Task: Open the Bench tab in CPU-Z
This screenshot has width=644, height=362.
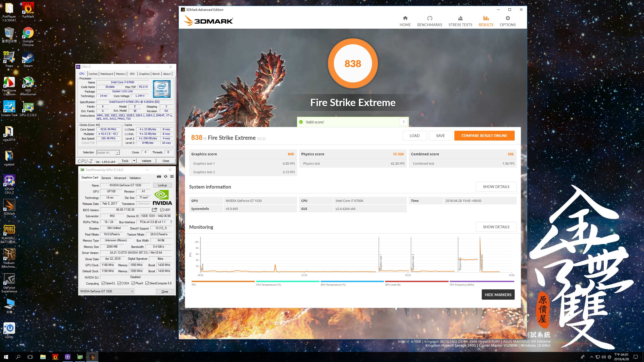Action: (156, 74)
